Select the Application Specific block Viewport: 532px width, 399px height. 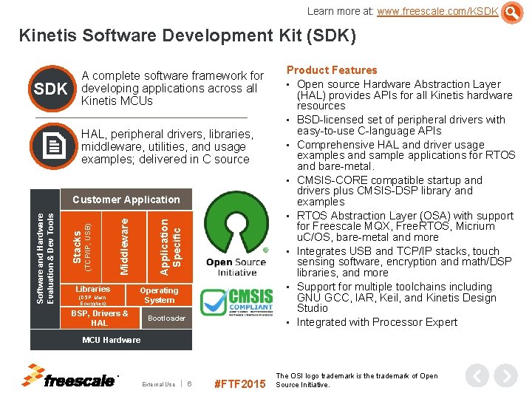[x=170, y=247]
